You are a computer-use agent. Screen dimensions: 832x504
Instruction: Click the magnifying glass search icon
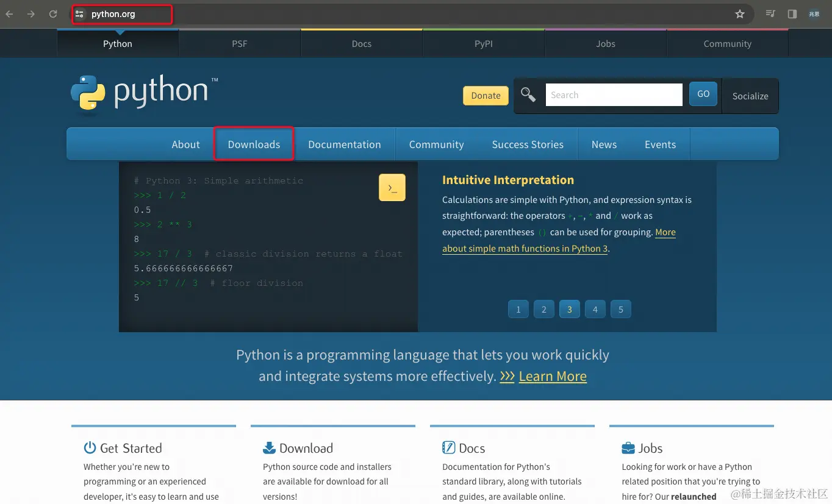(x=528, y=95)
